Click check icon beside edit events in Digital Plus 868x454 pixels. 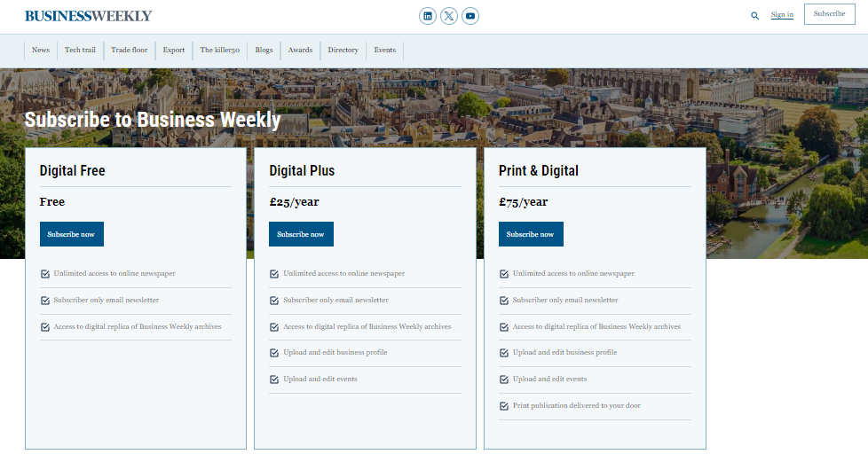point(274,380)
